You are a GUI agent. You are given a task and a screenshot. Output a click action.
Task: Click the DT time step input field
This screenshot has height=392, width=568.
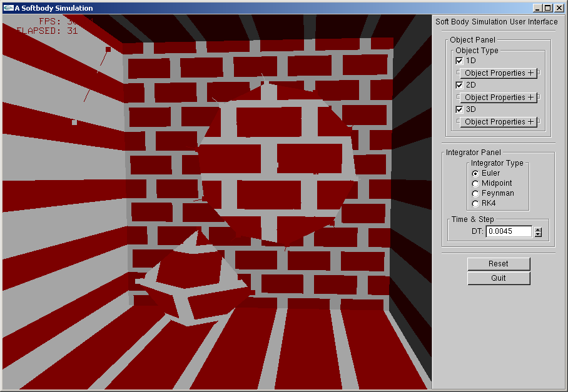(509, 232)
